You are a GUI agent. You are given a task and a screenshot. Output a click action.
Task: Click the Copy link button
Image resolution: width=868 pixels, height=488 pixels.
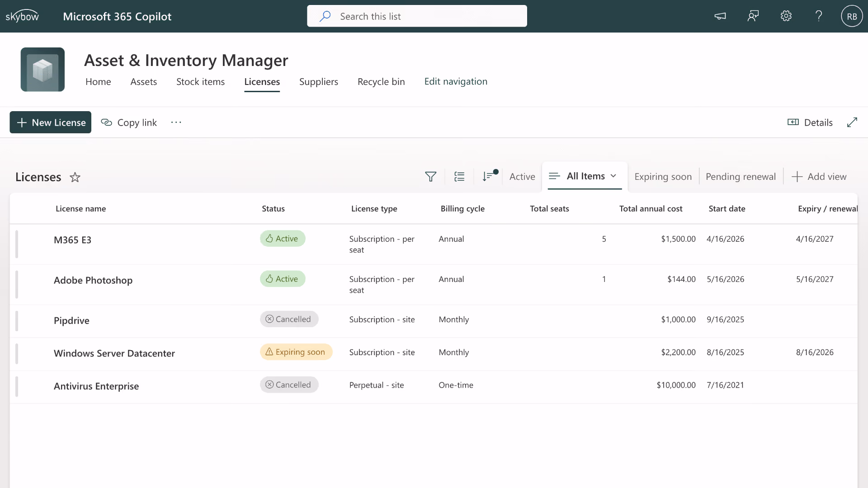click(129, 122)
